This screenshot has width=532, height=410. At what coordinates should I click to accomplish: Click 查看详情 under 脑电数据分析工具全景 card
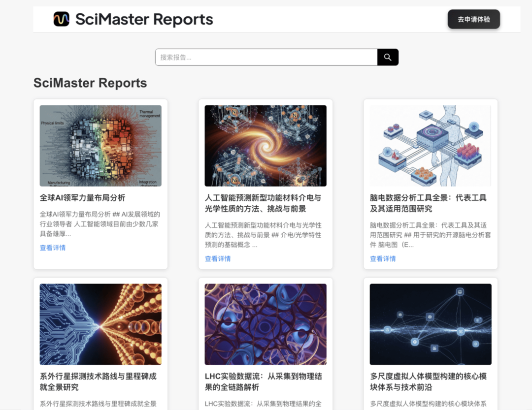coord(383,259)
